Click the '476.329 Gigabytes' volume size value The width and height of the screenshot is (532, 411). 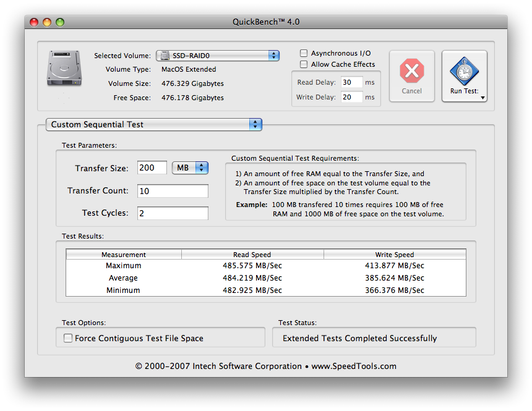pos(192,83)
